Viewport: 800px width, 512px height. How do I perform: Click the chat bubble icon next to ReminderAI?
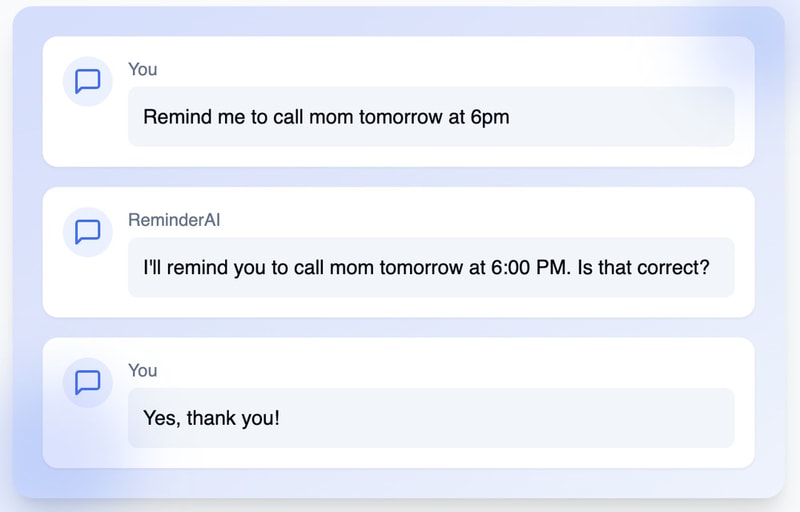(x=88, y=232)
